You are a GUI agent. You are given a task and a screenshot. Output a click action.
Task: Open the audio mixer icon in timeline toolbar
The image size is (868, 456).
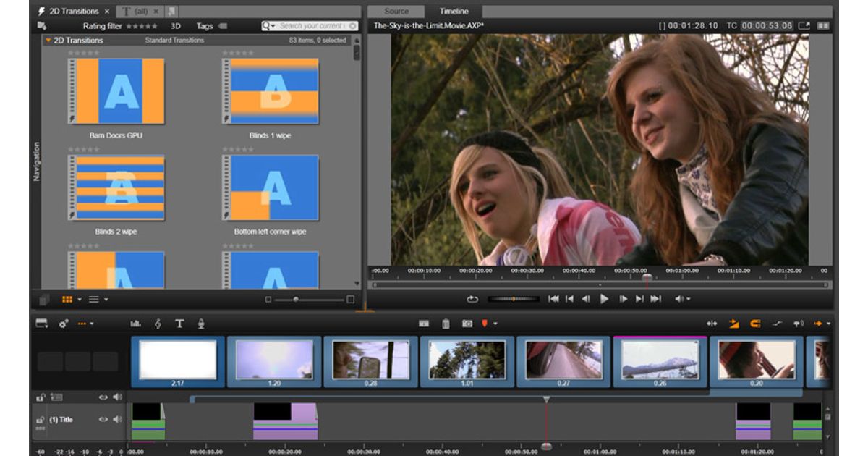tap(135, 324)
